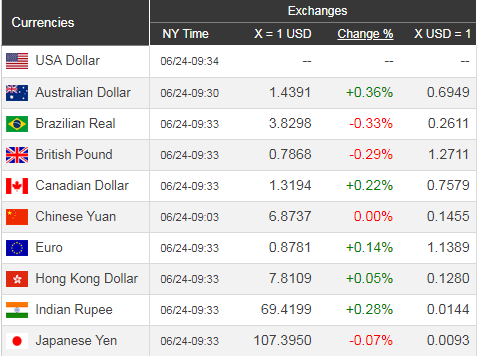Viewport: 478px width, 363px height.
Task: Click the Hong Kong flag icon
Action: tap(17, 279)
